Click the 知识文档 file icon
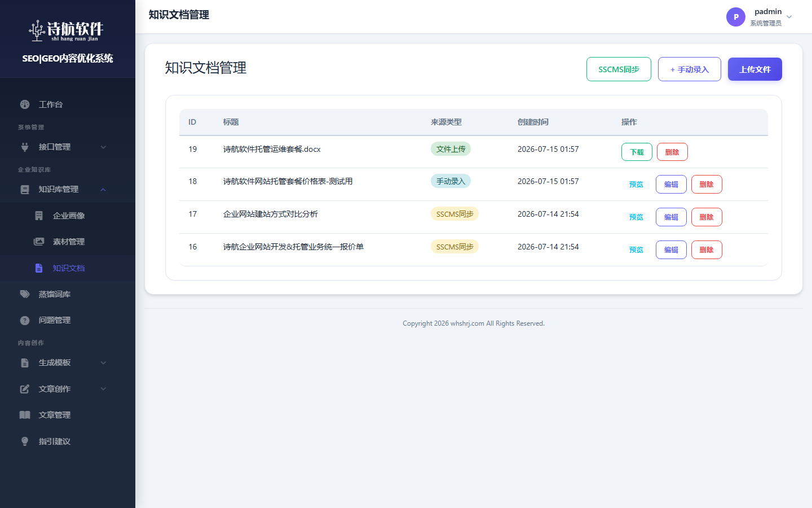The height and width of the screenshot is (508, 812). [x=39, y=268]
